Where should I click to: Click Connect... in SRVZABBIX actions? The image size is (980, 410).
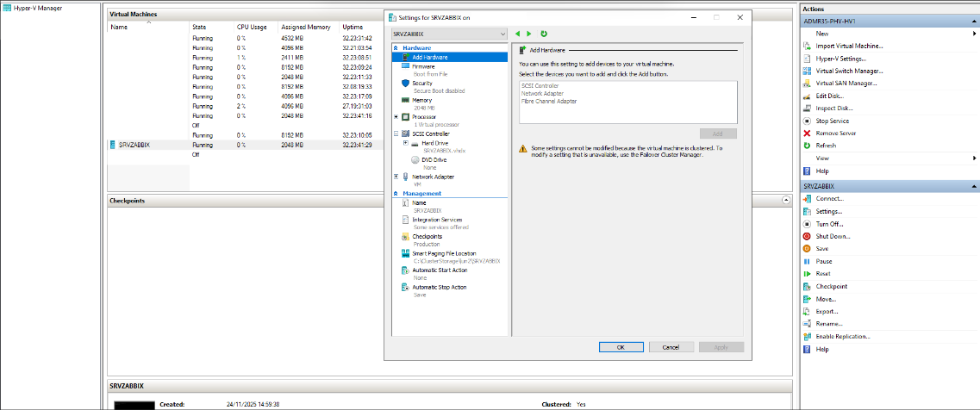click(829, 199)
